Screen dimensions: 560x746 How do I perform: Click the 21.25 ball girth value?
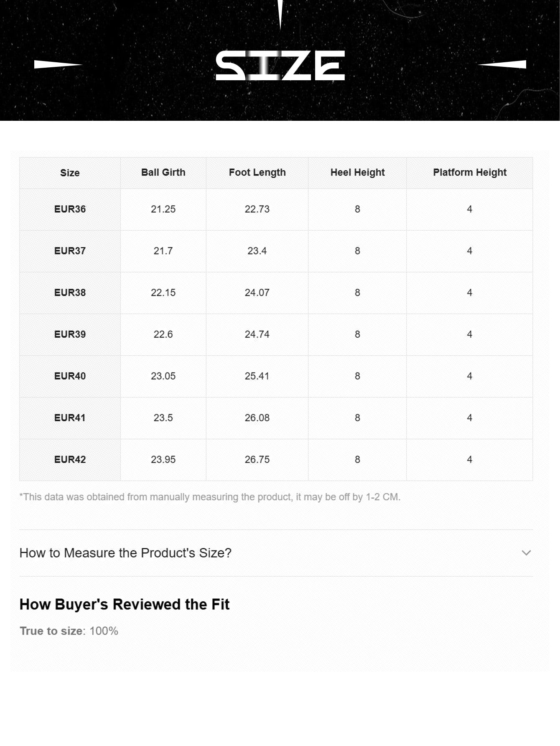point(163,209)
